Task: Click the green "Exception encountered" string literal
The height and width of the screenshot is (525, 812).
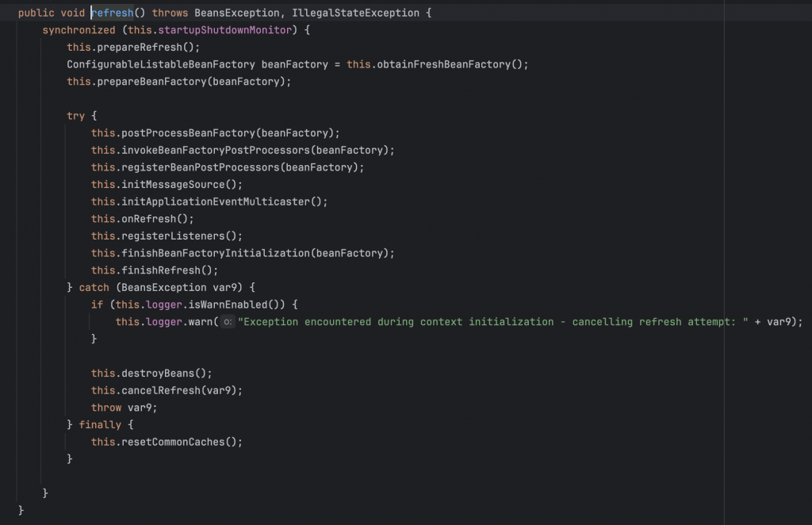Action: point(492,322)
